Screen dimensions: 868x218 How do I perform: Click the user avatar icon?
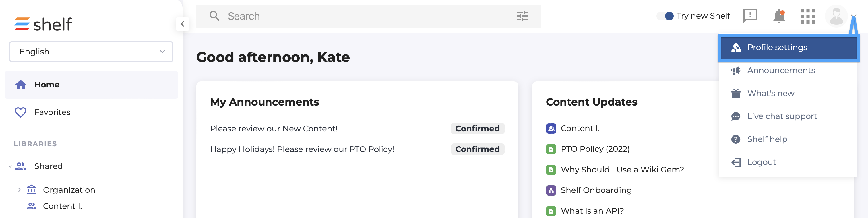836,16
